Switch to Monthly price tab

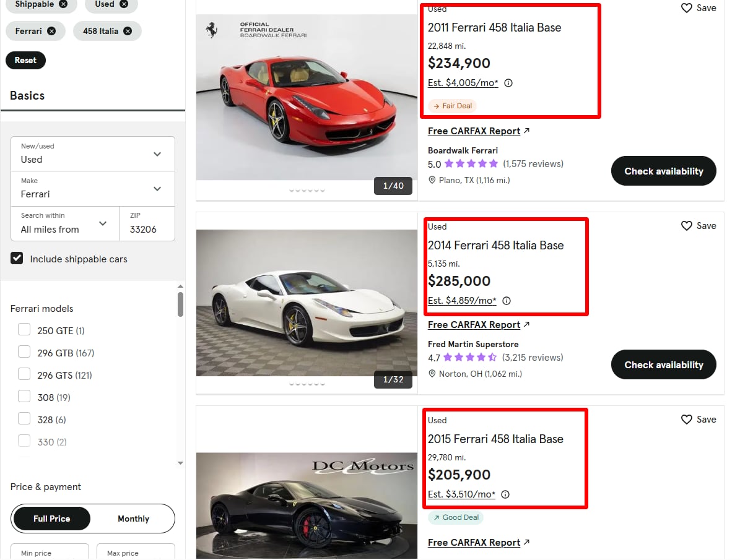(x=133, y=519)
